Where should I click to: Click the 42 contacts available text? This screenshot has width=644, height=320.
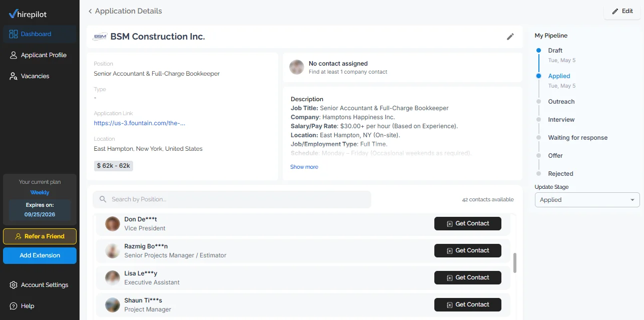(x=488, y=199)
